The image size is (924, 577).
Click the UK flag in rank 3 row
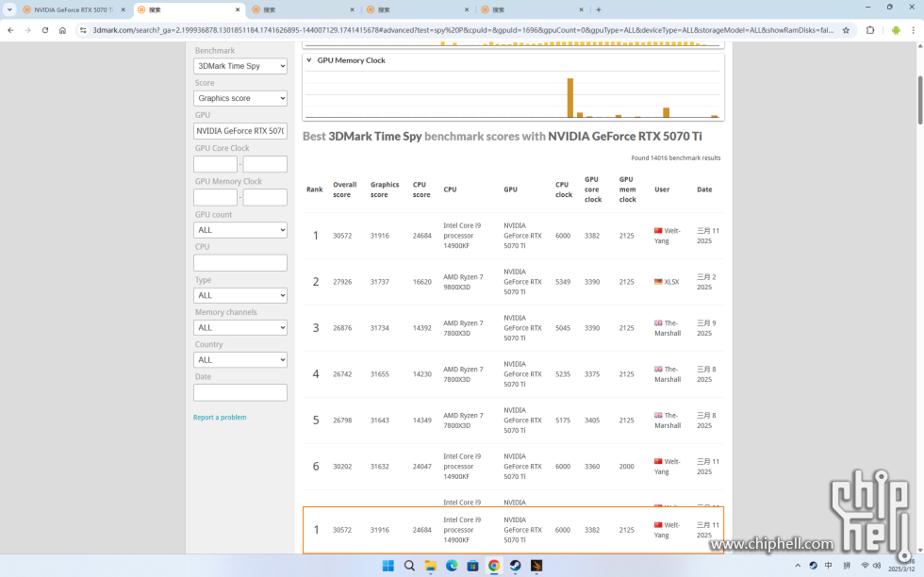pos(658,323)
